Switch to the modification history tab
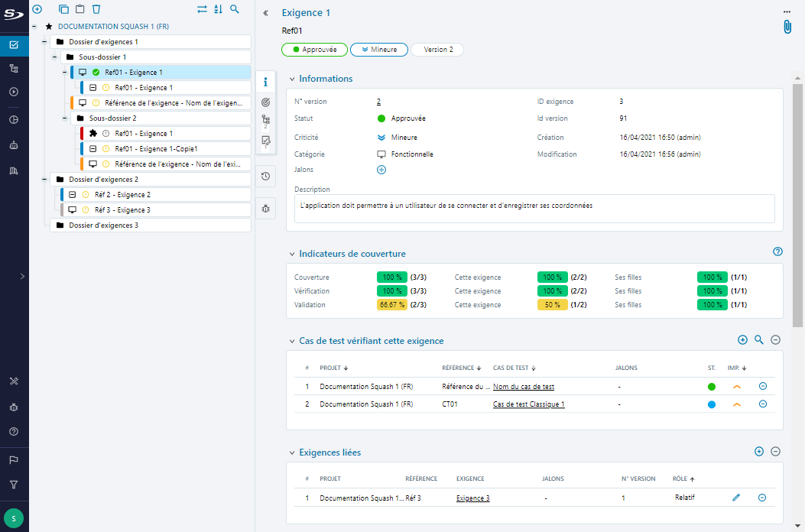This screenshot has height=532, width=805. (x=265, y=177)
